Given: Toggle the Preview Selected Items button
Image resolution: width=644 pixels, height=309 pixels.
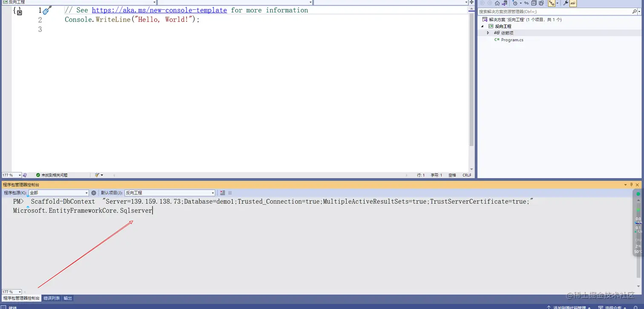Looking at the screenshot, I should coord(573,3).
